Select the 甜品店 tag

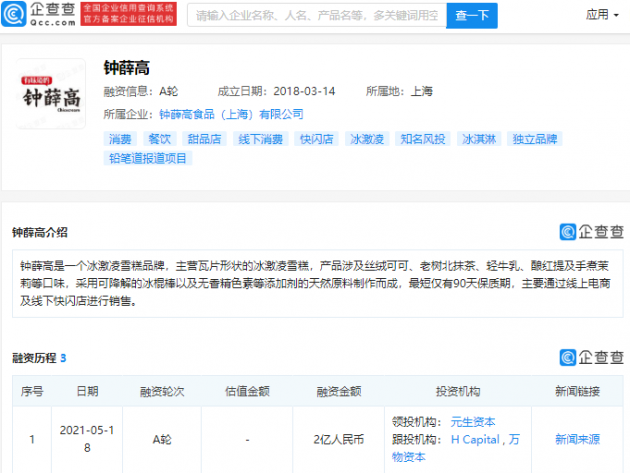(x=204, y=139)
